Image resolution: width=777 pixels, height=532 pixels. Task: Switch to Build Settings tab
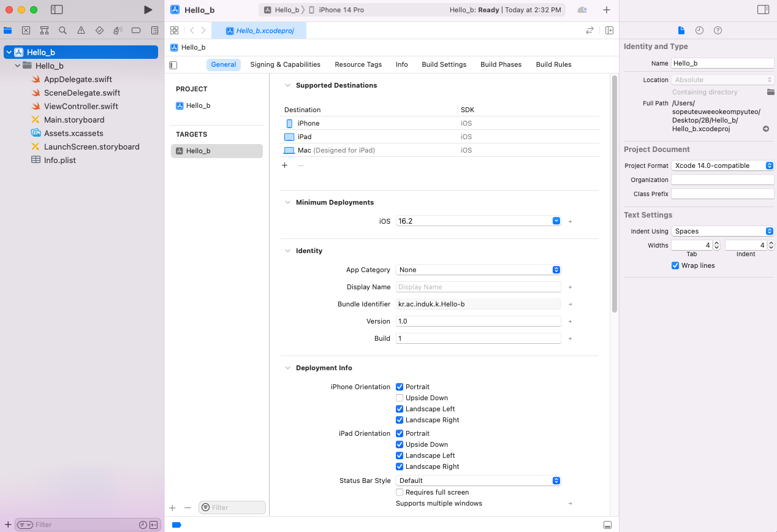click(x=444, y=64)
